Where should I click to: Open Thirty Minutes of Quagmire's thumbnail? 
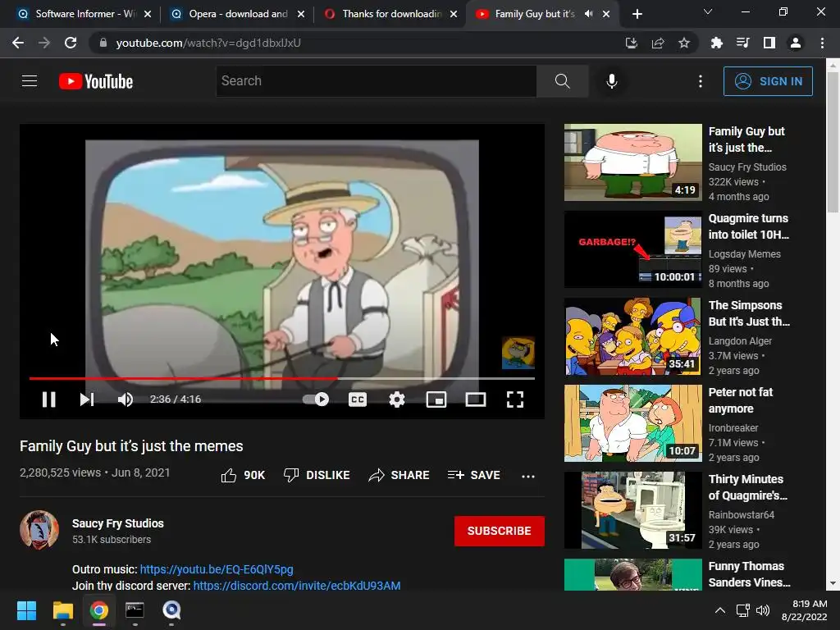[x=632, y=510]
